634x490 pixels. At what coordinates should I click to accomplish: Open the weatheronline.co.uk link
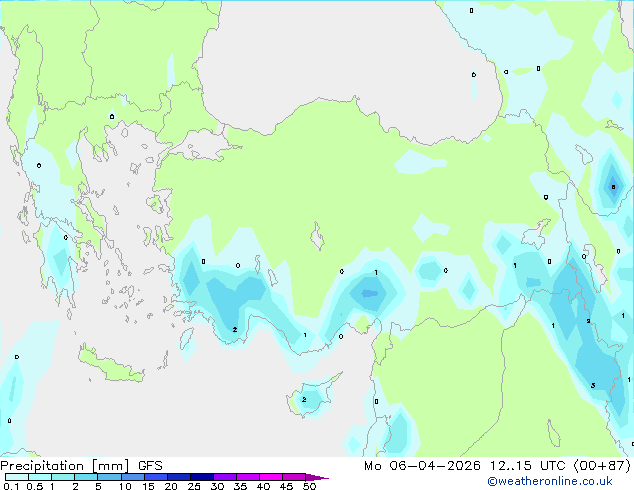550,481
